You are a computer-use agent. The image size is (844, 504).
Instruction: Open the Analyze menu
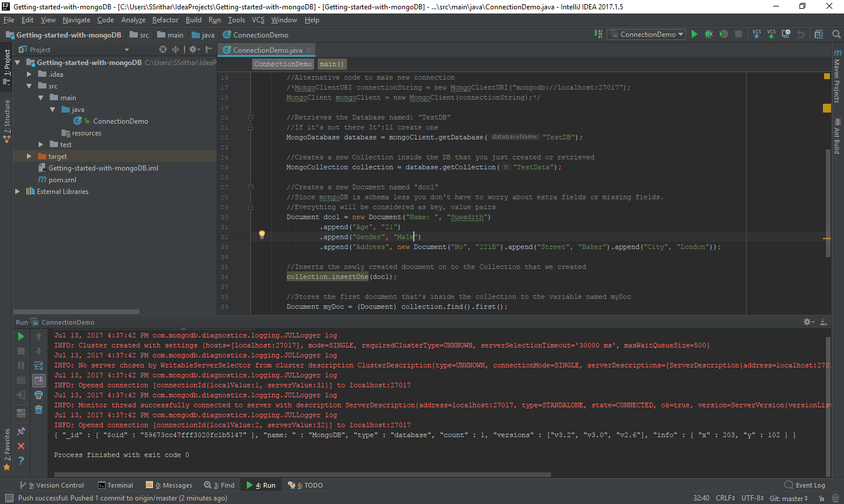tap(133, 20)
